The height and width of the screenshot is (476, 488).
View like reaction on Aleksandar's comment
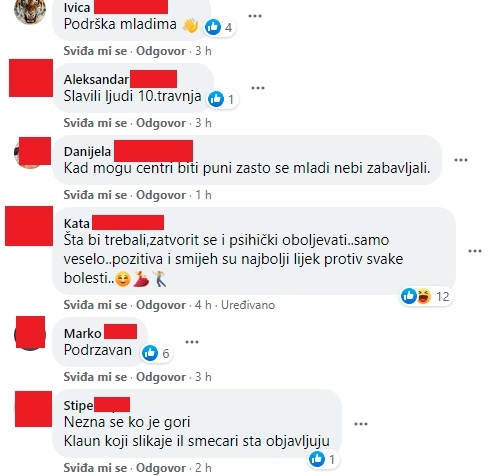(x=222, y=99)
